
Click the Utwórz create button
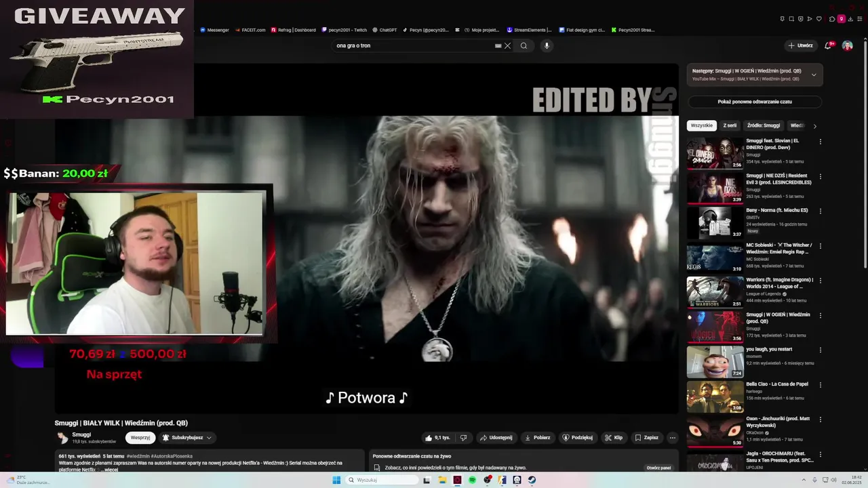point(800,45)
